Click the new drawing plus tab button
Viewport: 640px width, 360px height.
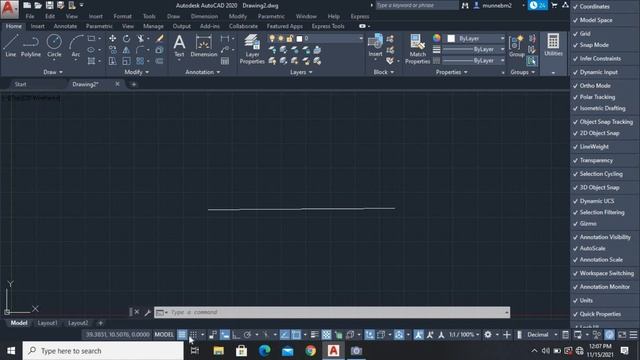(x=133, y=84)
